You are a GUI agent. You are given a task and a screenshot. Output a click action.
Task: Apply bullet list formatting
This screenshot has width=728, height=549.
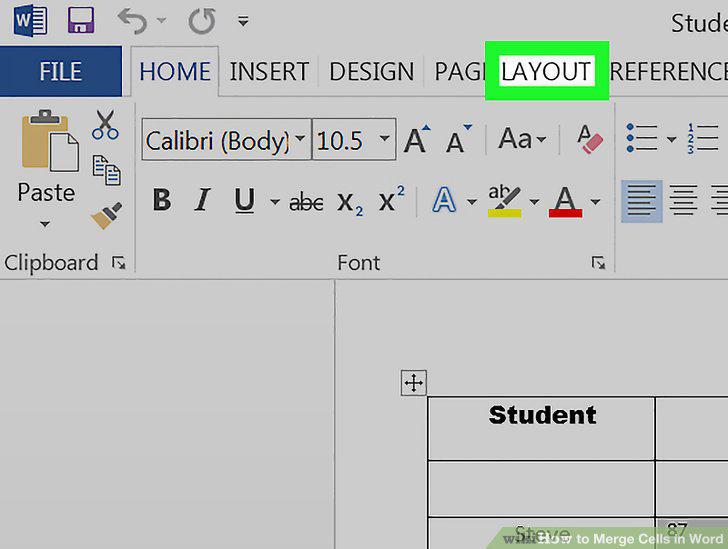point(643,137)
